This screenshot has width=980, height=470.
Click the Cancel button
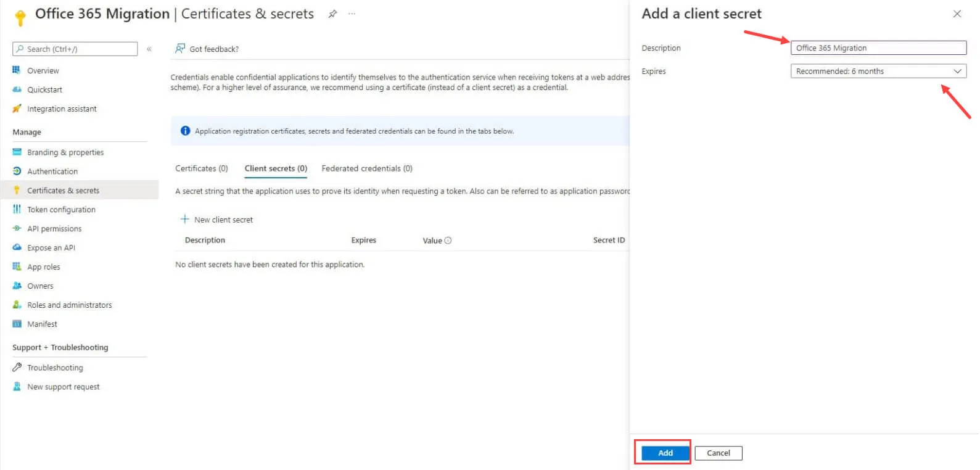(719, 453)
